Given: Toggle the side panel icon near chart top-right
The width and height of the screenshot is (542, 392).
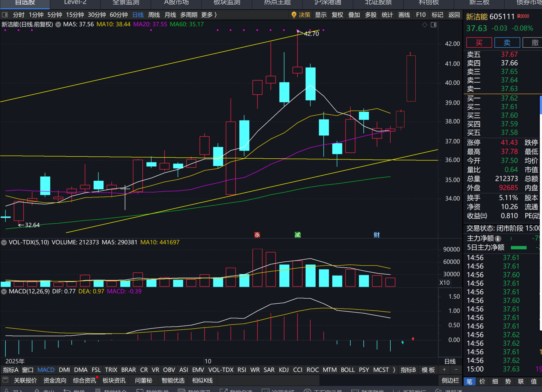Looking at the screenshot, I should 434,25.
